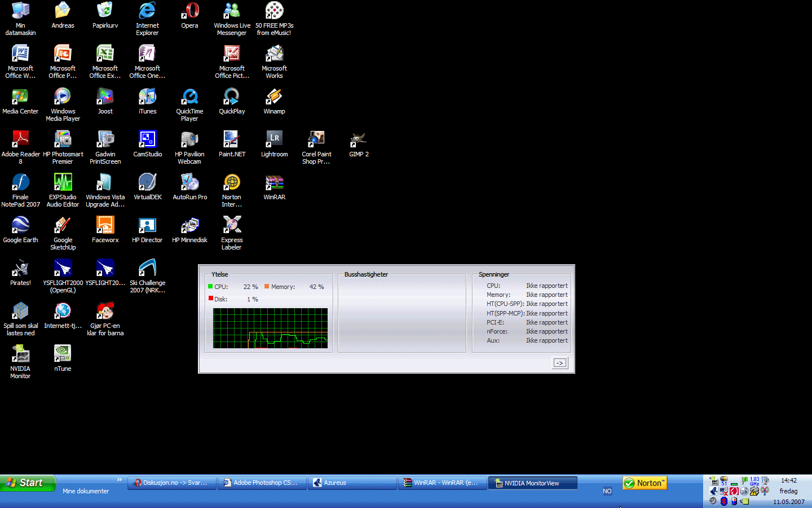Click the arrow button in NVIDIA Monitor window
Screen dimensions: 812x508
[x=560, y=363]
